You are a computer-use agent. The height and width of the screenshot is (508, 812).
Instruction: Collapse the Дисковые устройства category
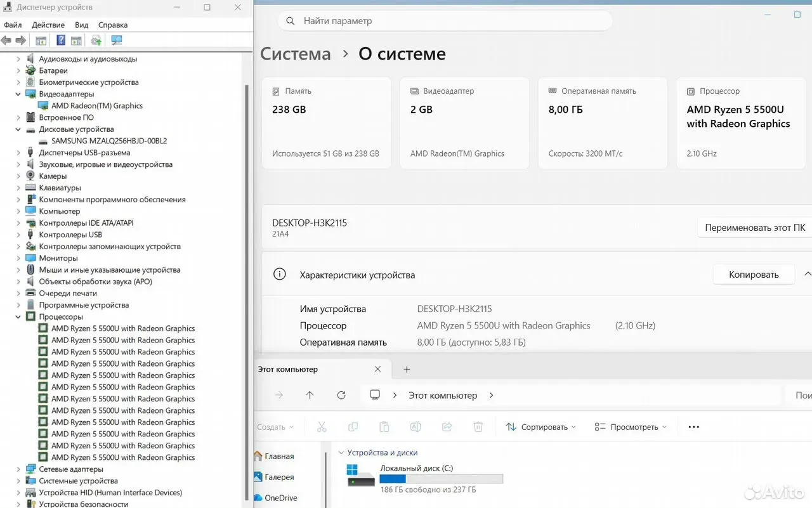coord(18,129)
